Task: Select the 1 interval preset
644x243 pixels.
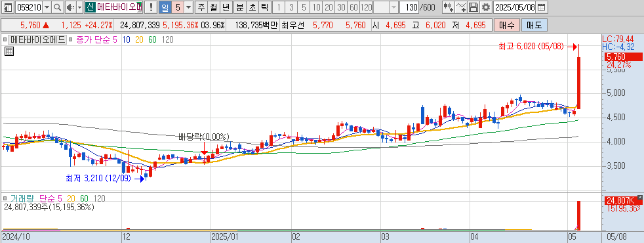Action: point(279,7)
